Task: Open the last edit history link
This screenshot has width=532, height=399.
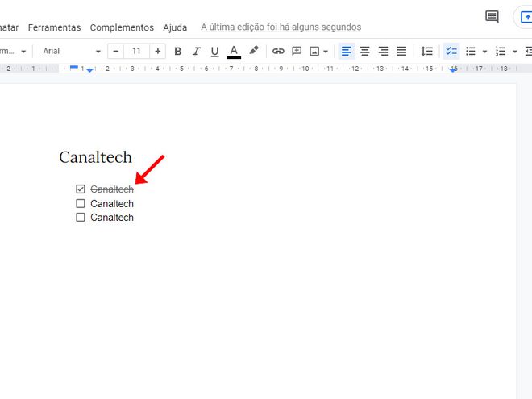Action: pyautogui.click(x=281, y=27)
